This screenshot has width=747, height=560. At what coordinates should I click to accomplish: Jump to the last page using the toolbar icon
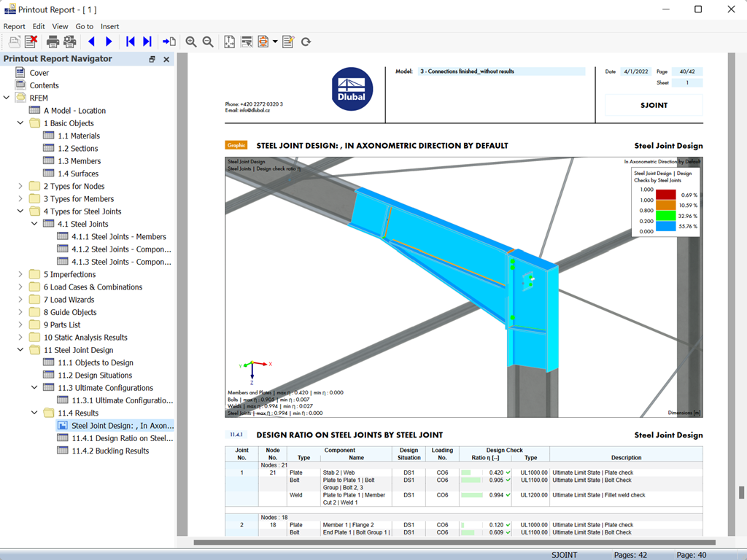(x=146, y=42)
